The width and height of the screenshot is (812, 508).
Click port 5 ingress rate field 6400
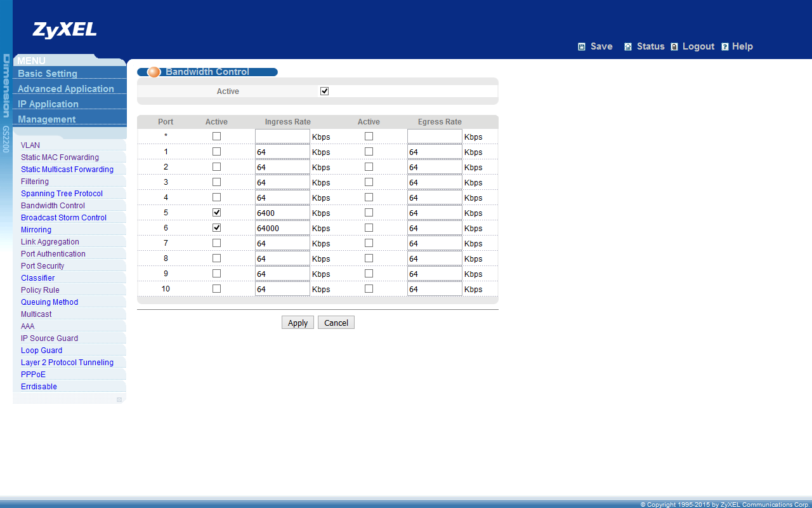click(x=282, y=213)
